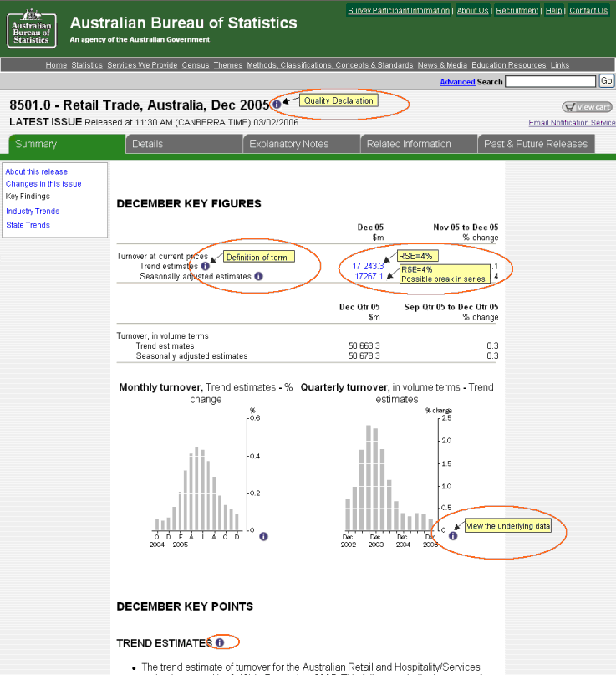Click the info icon next to TREND ESTIMATES heading
The image size is (616, 675).
click(220, 642)
